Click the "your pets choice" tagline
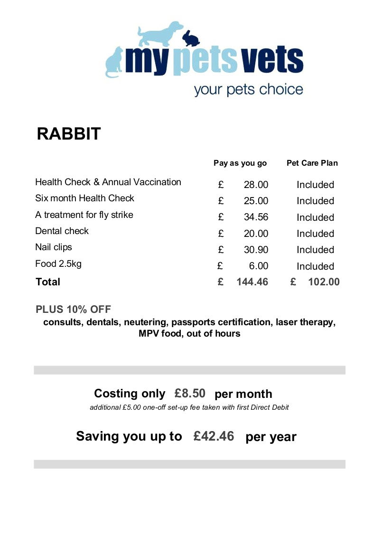The image size is (392, 555). 248,89
